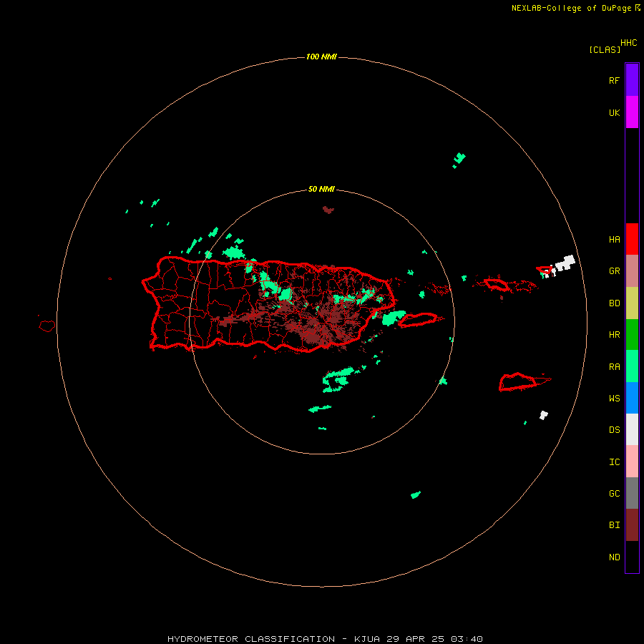Click the blue WS color swatch
Viewport: 644px width, 644px height.
click(632, 398)
